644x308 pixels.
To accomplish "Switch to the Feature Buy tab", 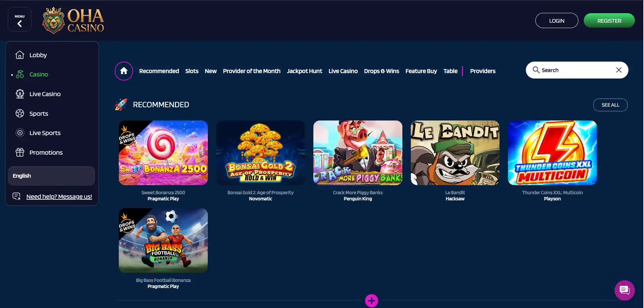I will pyautogui.click(x=421, y=71).
